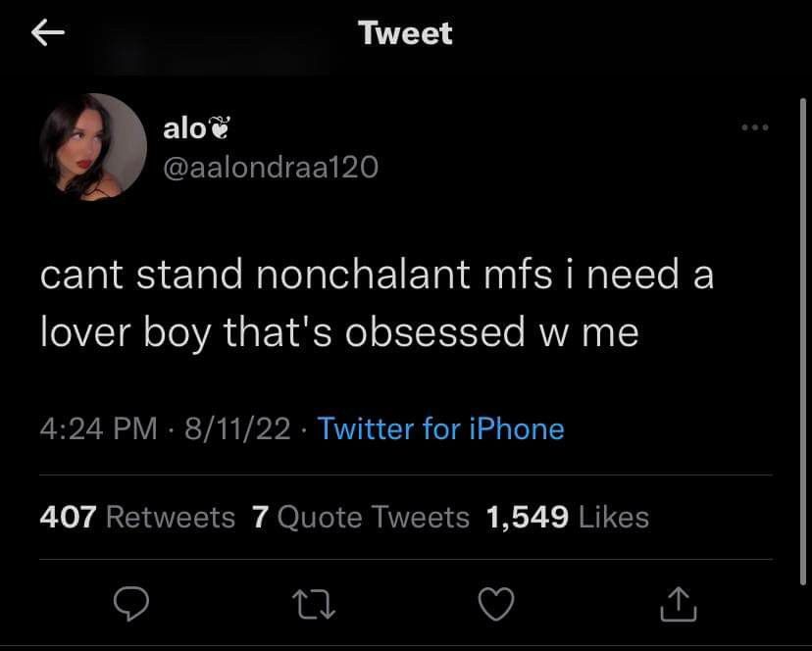Image resolution: width=812 pixels, height=651 pixels.
Task: Open the @aalondraa120 handle
Action: [270, 168]
